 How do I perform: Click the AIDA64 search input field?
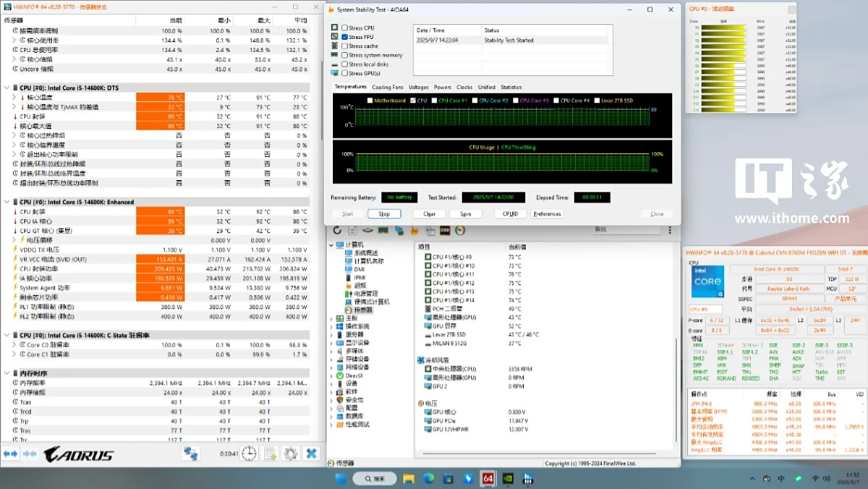point(626,230)
